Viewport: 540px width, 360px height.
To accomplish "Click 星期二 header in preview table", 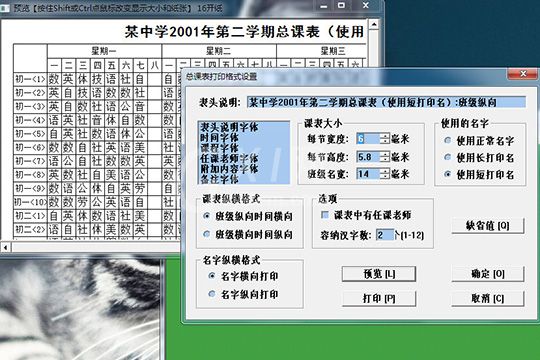I will [219, 51].
